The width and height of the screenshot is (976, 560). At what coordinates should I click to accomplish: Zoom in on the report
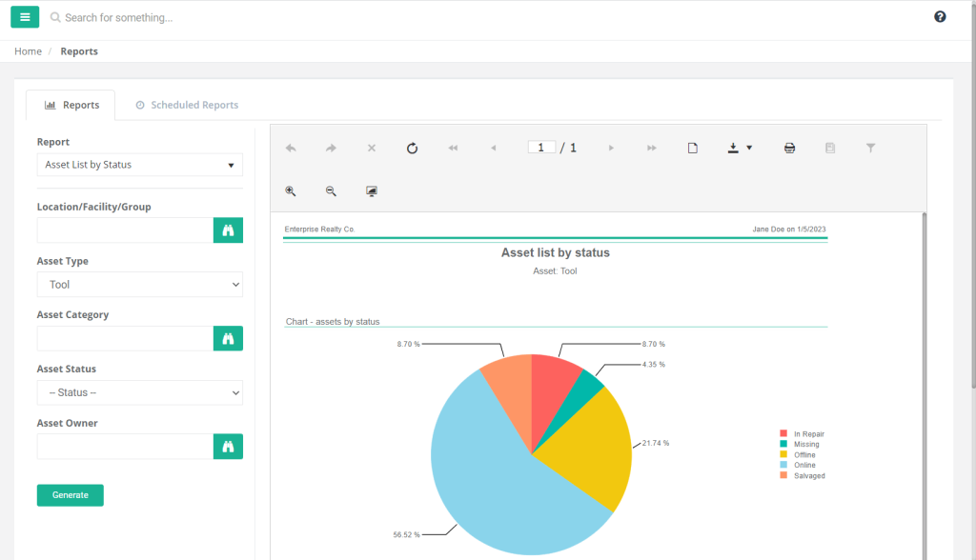tap(291, 191)
